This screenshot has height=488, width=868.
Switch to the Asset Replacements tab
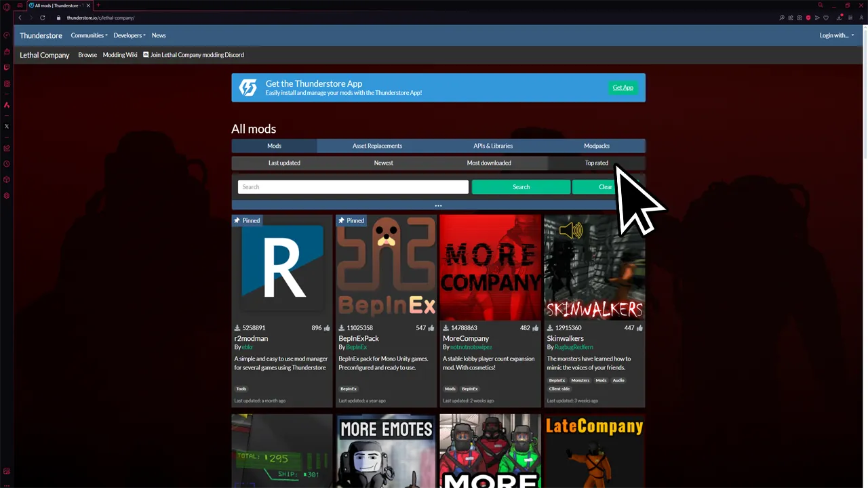pyautogui.click(x=377, y=146)
